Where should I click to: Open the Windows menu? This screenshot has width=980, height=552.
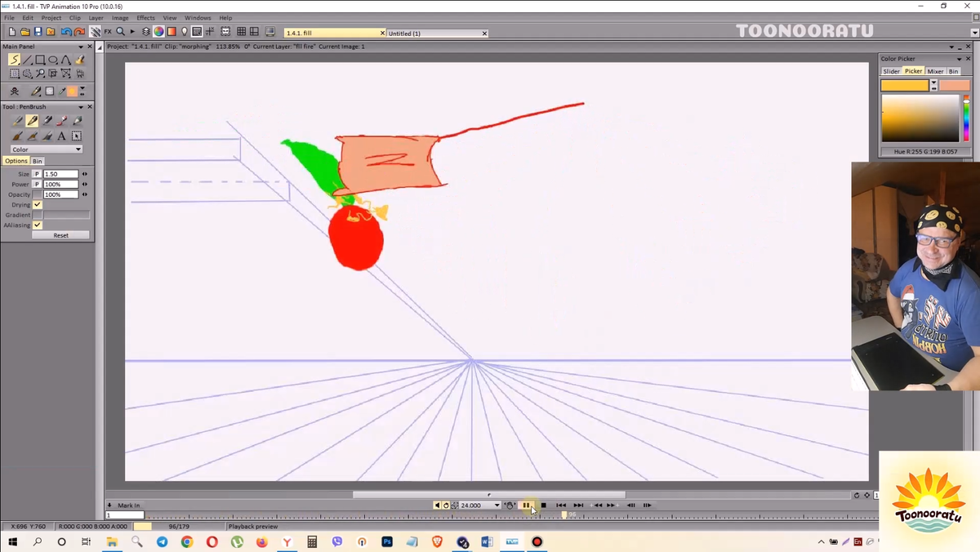(x=198, y=17)
